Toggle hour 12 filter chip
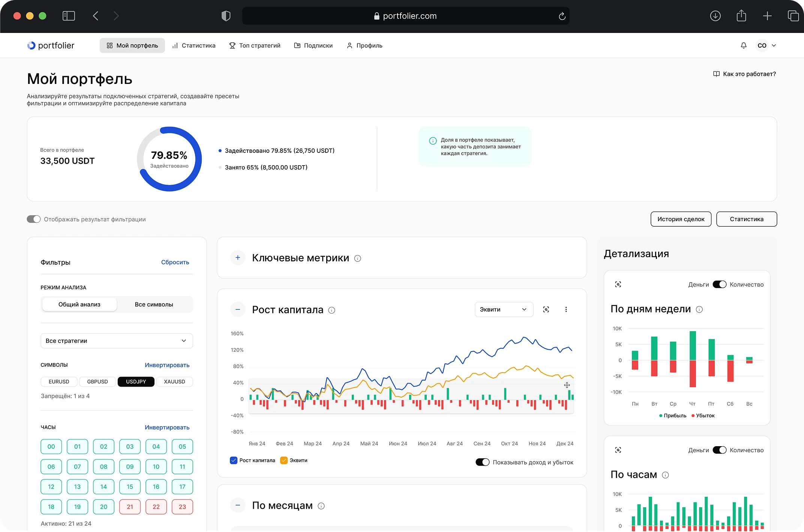Image resolution: width=804 pixels, height=532 pixels. (51, 487)
